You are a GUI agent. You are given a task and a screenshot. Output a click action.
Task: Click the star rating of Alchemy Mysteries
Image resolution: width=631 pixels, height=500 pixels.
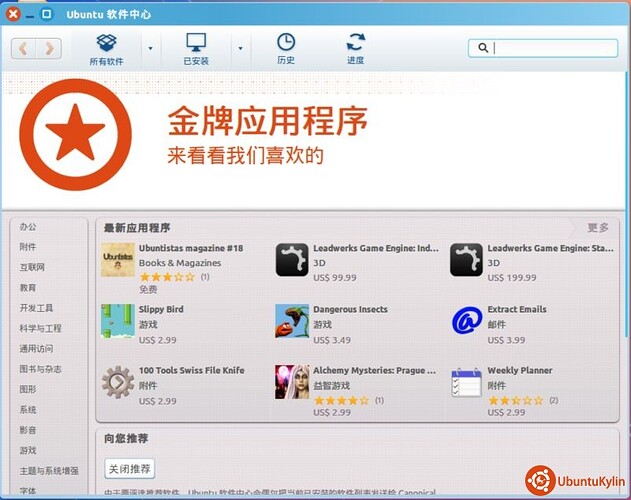tap(341, 400)
